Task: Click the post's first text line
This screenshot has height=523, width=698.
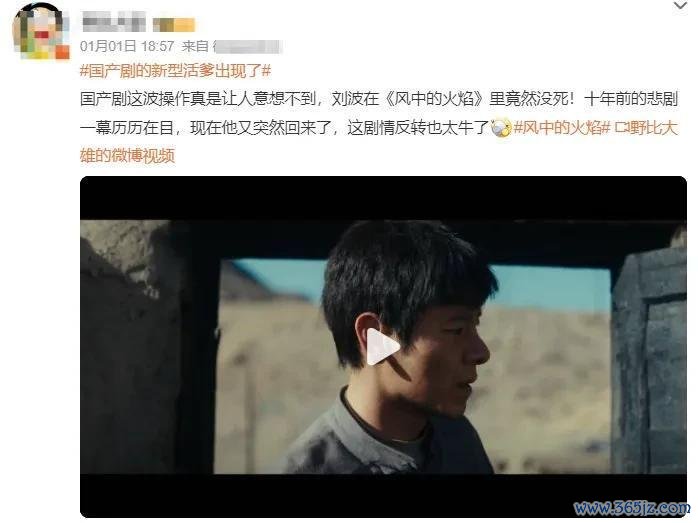Action: tap(379, 99)
